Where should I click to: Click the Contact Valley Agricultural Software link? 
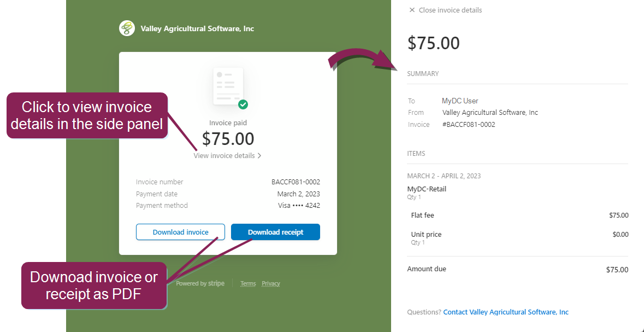[x=506, y=312]
